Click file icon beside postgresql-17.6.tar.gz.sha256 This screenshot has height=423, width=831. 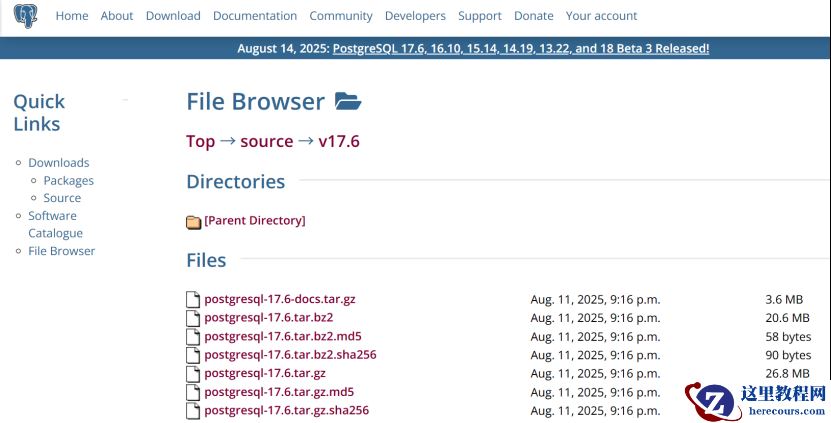pyautogui.click(x=194, y=410)
